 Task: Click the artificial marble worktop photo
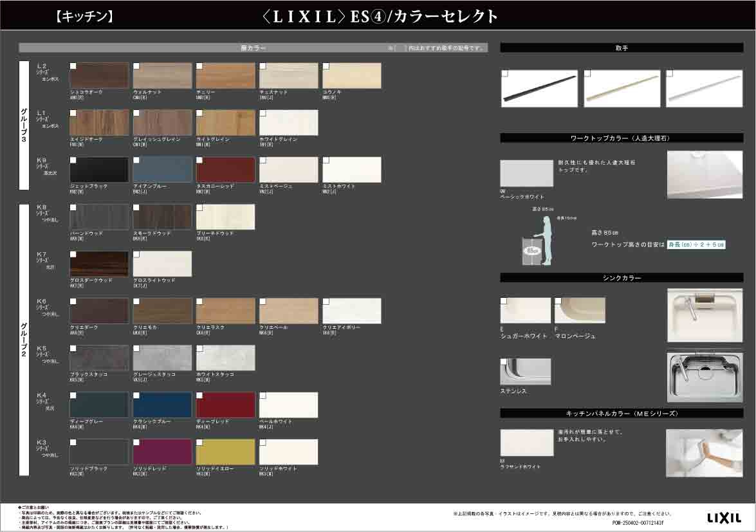click(x=704, y=174)
